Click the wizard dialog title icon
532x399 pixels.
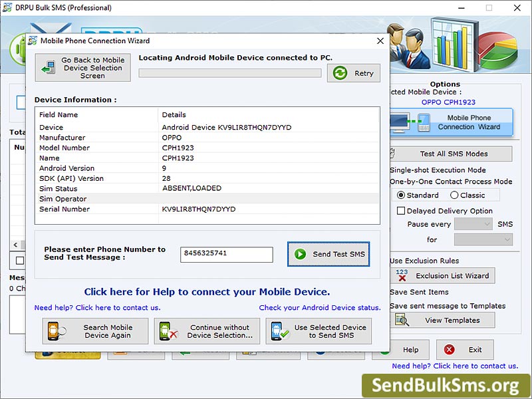[x=33, y=41]
